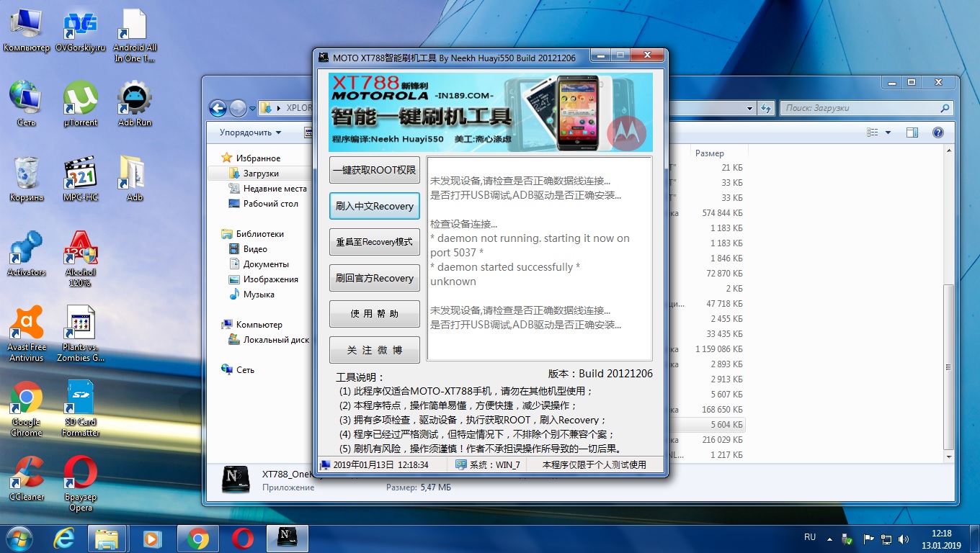Click the 重启至Recovery模式 button

click(375, 242)
